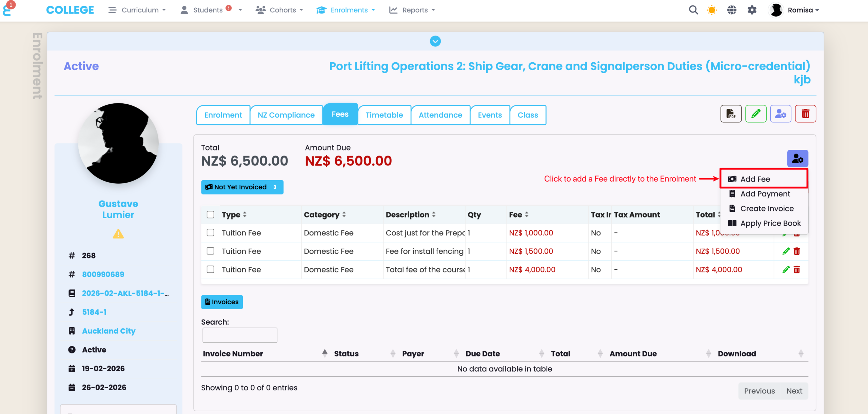
Task: Click the Not Yet Invoiced button
Action: [x=242, y=187]
